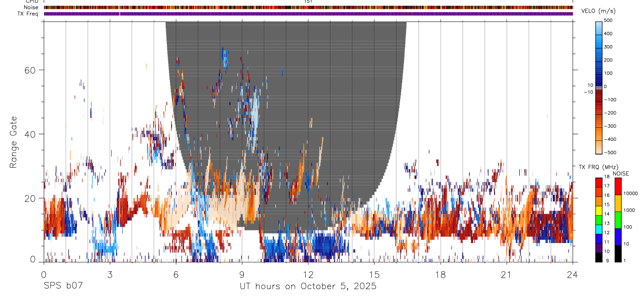Click x-axis tick label 12
This screenshot has width=644, height=297.
pos(308,274)
